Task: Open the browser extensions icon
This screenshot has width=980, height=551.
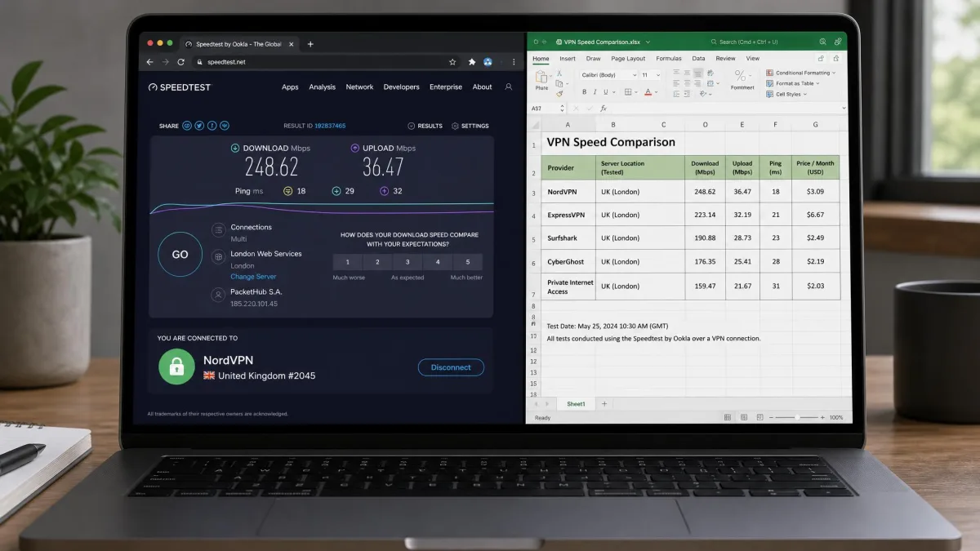Action: [472, 61]
